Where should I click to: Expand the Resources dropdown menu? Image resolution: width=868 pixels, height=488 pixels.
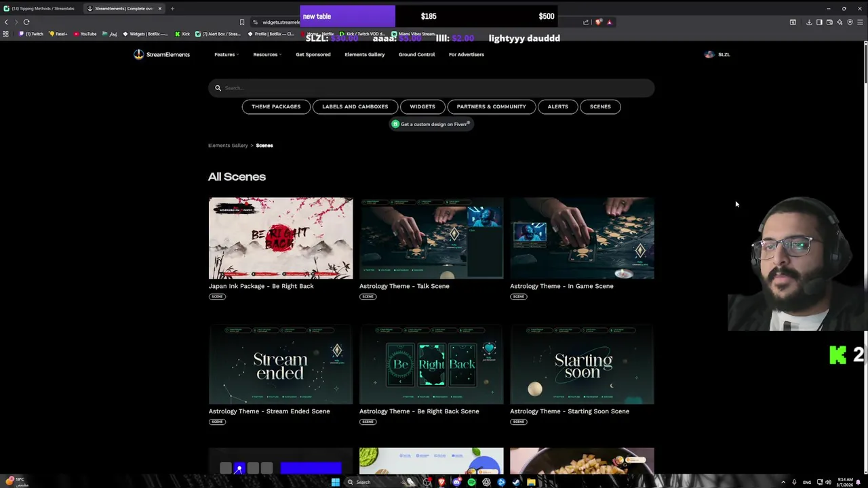tap(267, 54)
